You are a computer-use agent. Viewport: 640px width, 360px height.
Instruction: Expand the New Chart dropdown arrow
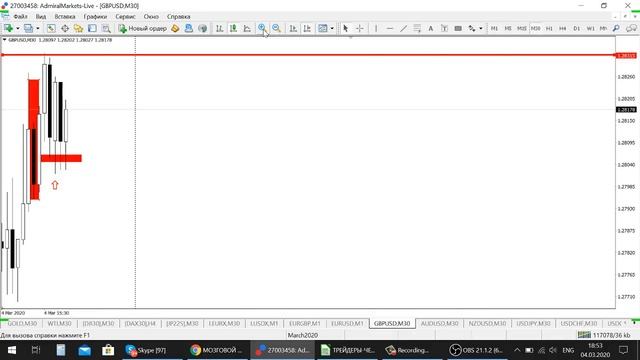18,28
